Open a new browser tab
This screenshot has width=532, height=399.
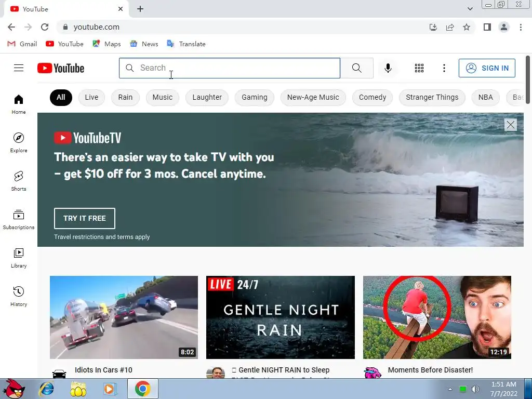coord(140,9)
